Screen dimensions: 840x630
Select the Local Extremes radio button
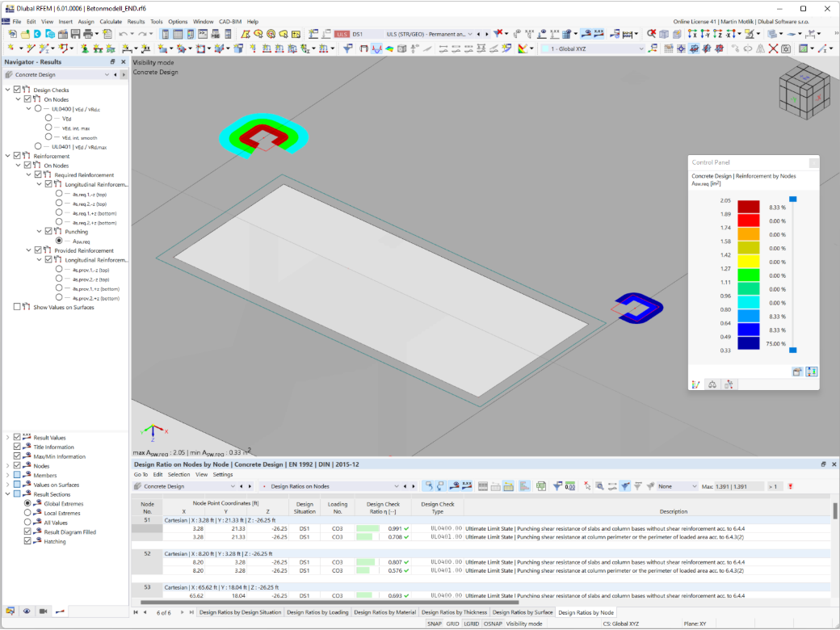pos(27,513)
